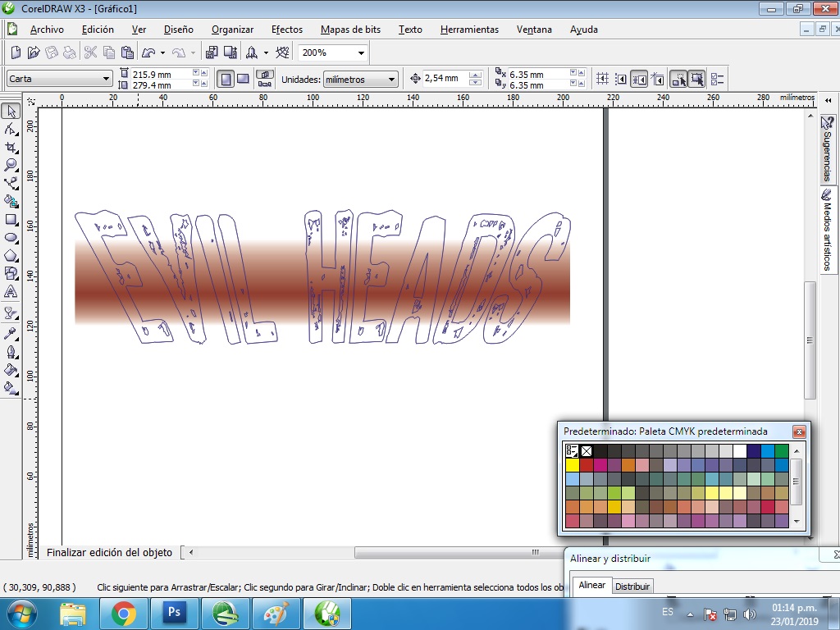Select the Interactive Blend tool
The image size is (840, 630).
[x=11, y=313]
